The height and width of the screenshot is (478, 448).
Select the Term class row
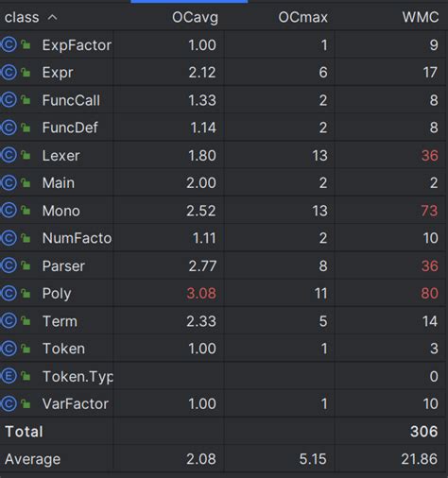[224, 321]
